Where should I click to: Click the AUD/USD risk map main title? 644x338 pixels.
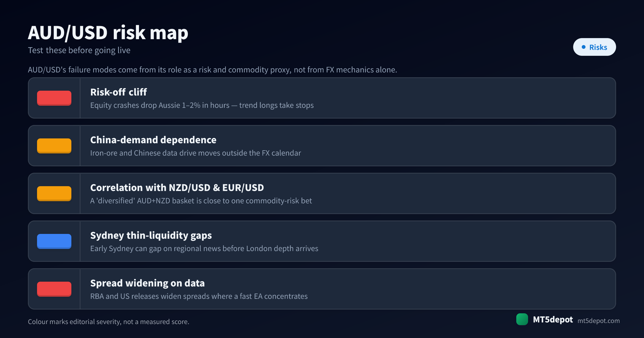click(x=108, y=33)
